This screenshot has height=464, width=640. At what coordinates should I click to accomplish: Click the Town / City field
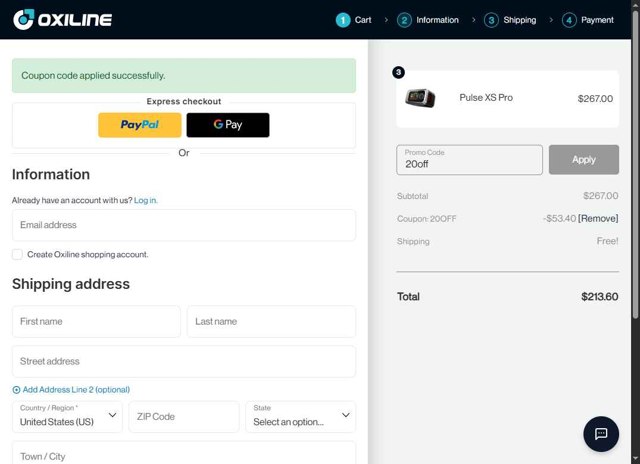tap(184, 453)
